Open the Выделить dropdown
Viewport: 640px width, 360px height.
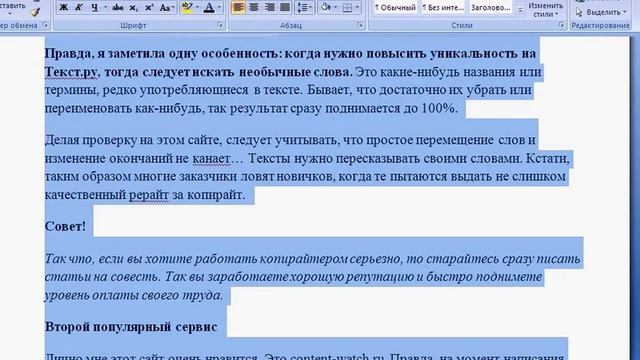(600, 13)
